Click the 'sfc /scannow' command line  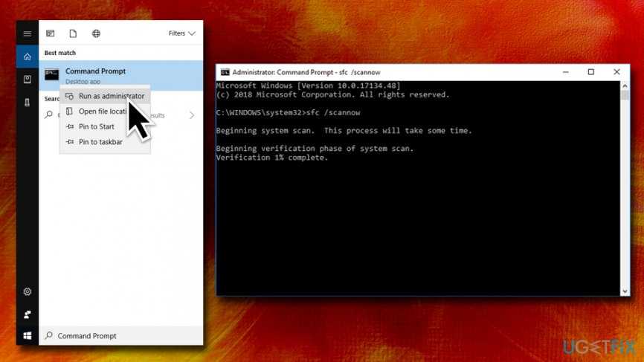pos(288,112)
